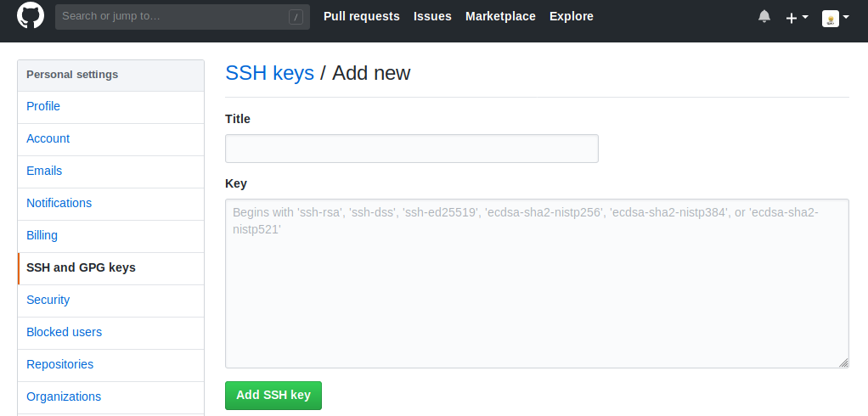Click the SSH keys breadcrumb link
The width and height of the screenshot is (868, 416).
coord(269,73)
